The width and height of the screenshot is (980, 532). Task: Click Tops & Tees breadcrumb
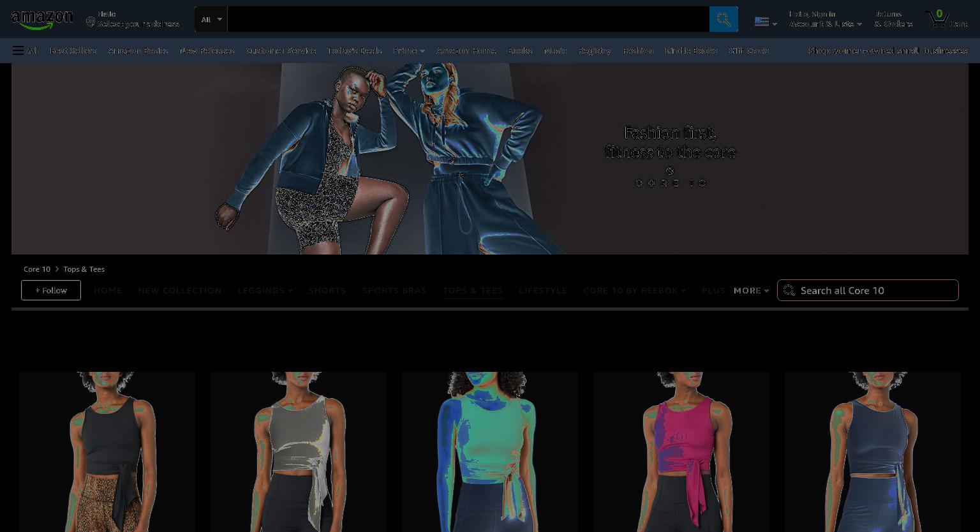tap(84, 269)
